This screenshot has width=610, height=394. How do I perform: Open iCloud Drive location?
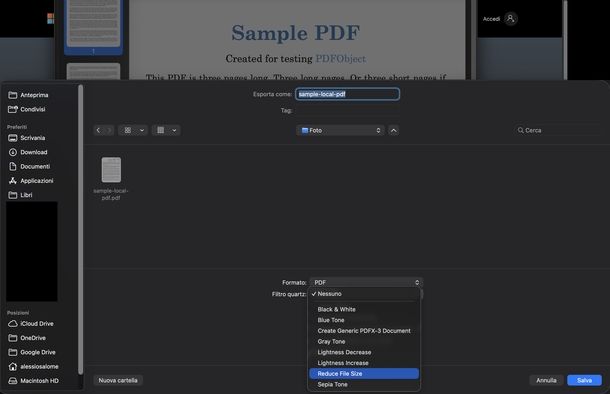31,324
